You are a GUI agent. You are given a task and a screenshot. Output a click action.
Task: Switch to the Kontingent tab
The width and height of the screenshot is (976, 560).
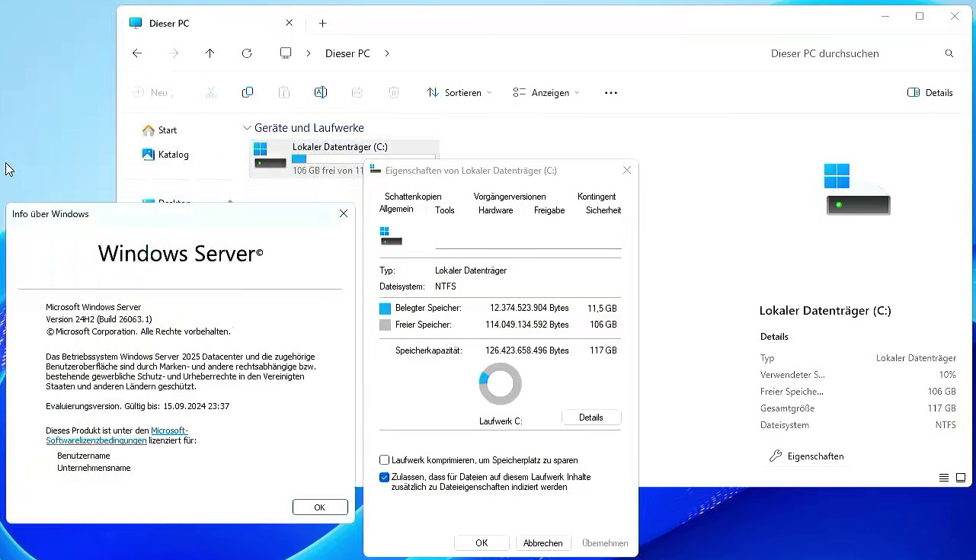597,197
